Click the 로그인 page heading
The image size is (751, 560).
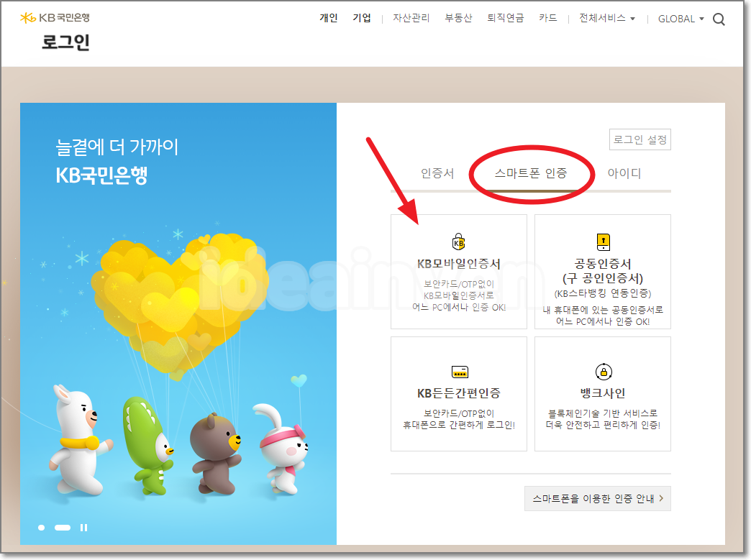pyautogui.click(x=65, y=42)
